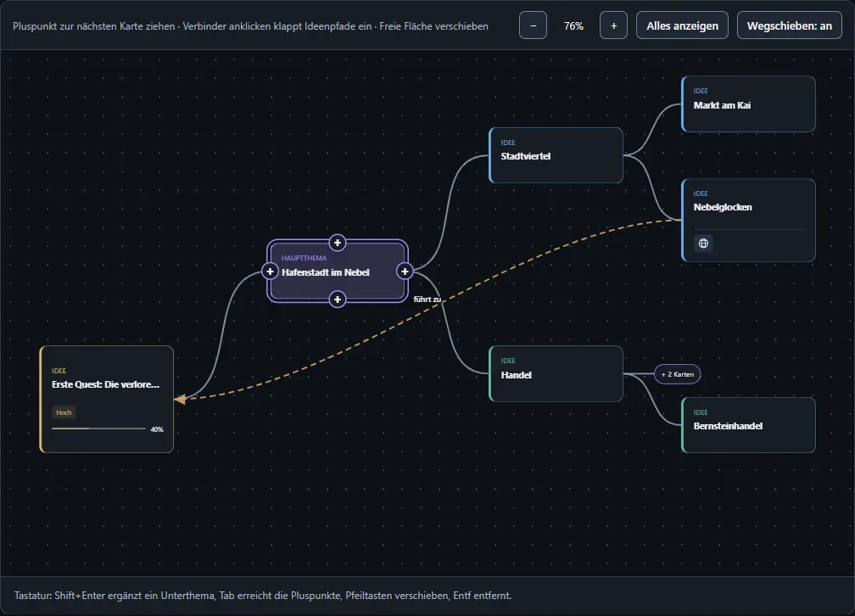Zoom out with the minus button

pyautogui.click(x=534, y=25)
